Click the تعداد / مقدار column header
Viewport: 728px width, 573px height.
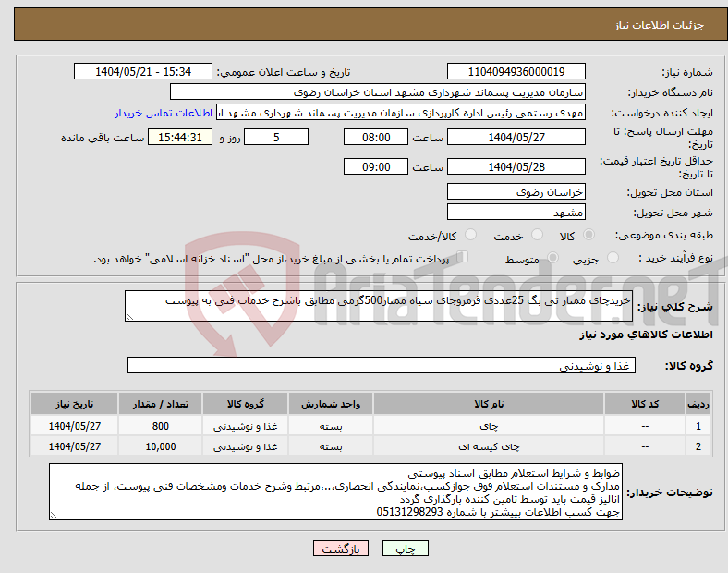(x=160, y=404)
